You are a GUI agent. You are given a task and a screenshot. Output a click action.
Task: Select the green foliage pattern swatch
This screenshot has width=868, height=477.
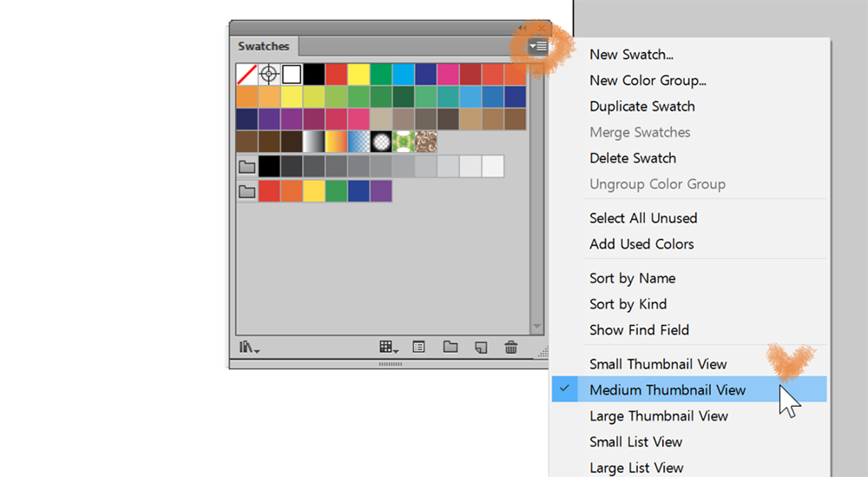pyautogui.click(x=404, y=142)
